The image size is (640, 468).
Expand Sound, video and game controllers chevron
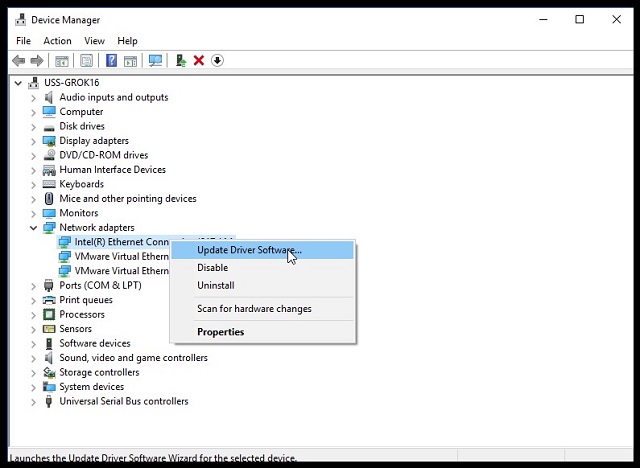(33, 358)
